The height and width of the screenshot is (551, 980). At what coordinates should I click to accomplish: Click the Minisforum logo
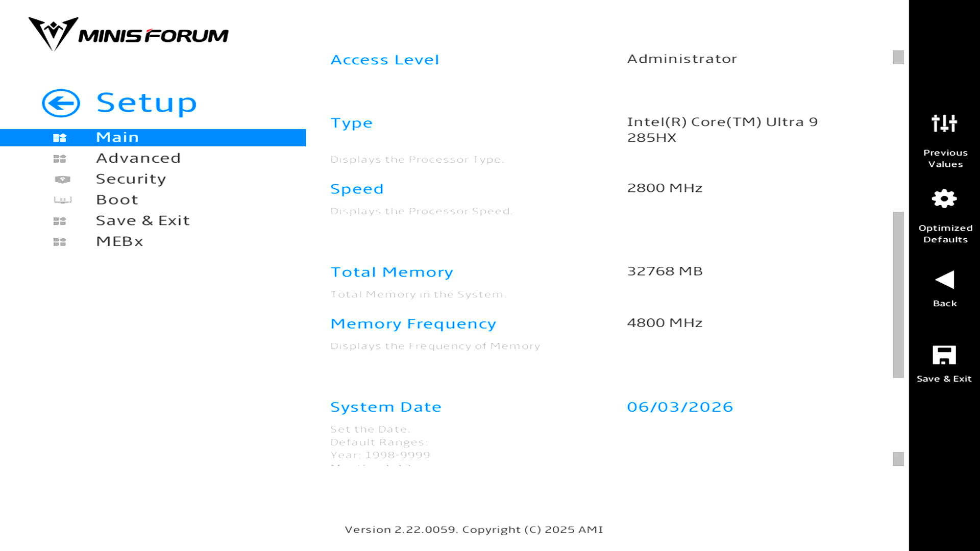tap(128, 34)
